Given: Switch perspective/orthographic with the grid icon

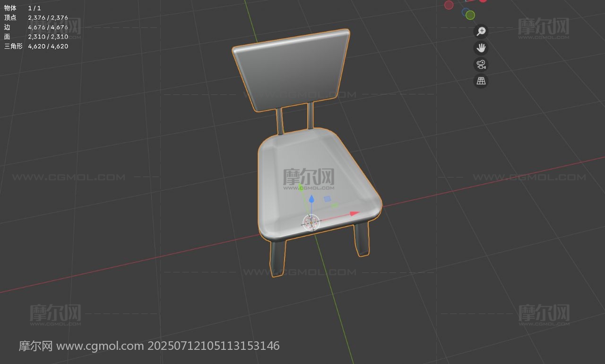Looking at the screenshot, I should tap(481, 81).
